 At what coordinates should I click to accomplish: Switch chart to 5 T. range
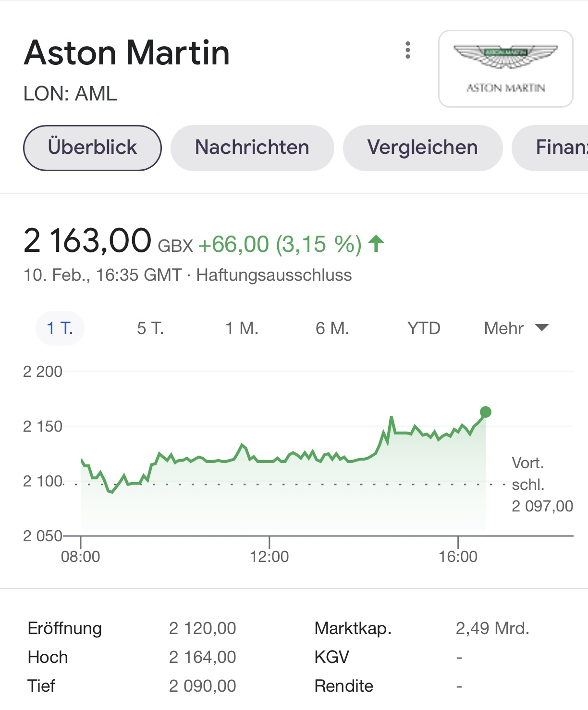tap(150, 328)
